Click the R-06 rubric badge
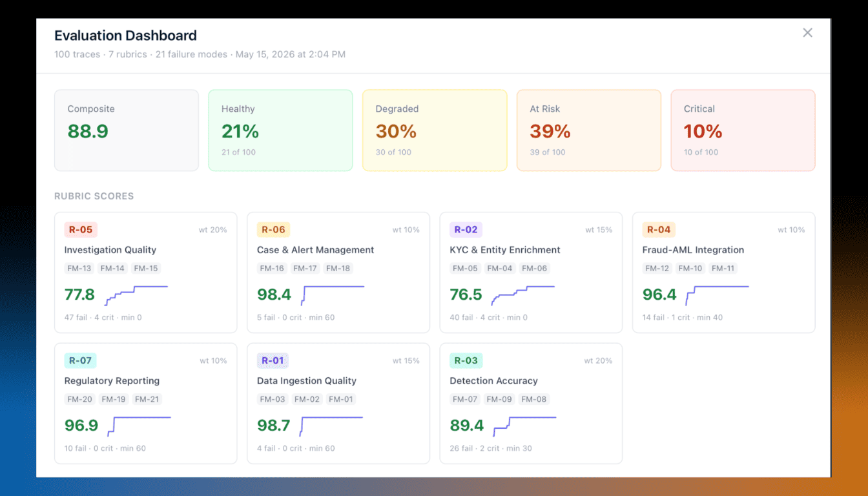This screenshot has width=868, height=496. click(273, 229)
